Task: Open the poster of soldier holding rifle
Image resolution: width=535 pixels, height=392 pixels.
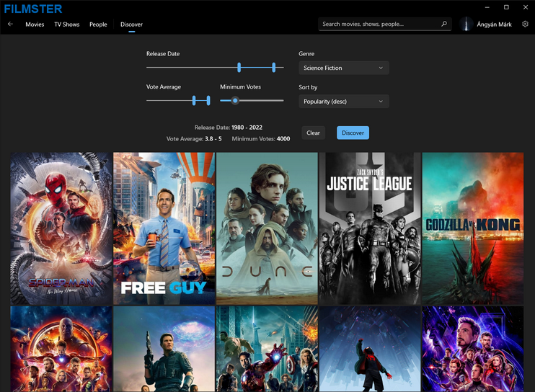Action: pyautogui.click(x=164, y=349)
